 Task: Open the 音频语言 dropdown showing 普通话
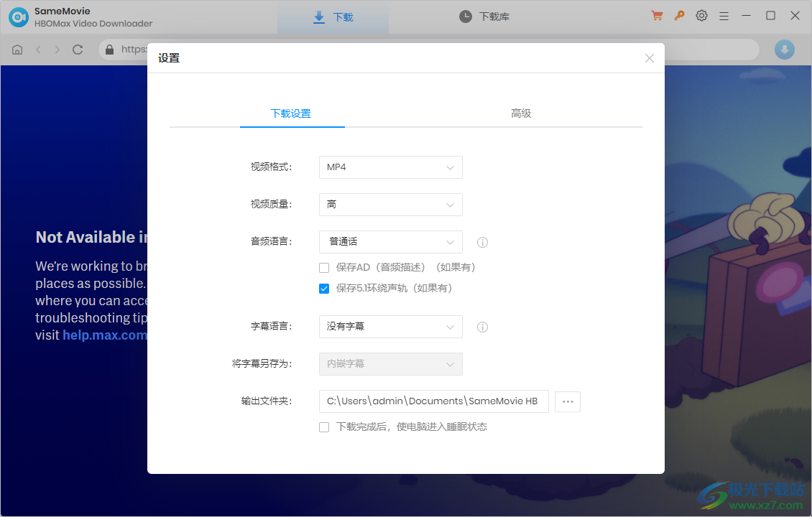point(390,242)
